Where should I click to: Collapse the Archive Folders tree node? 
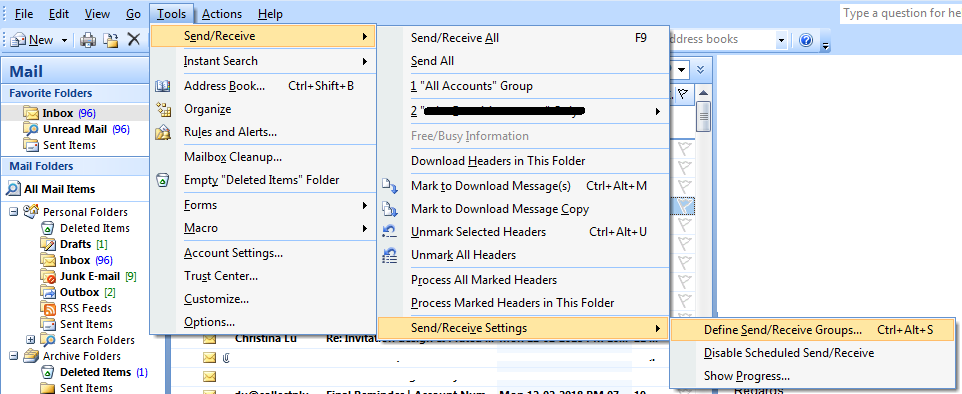click(13, 355)
